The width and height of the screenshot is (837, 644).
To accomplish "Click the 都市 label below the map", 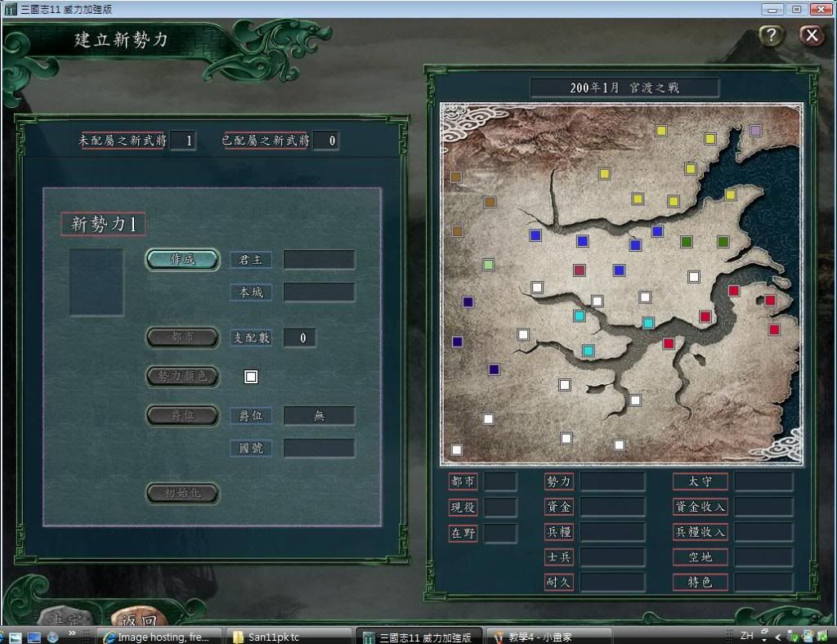I will (463, 481).
